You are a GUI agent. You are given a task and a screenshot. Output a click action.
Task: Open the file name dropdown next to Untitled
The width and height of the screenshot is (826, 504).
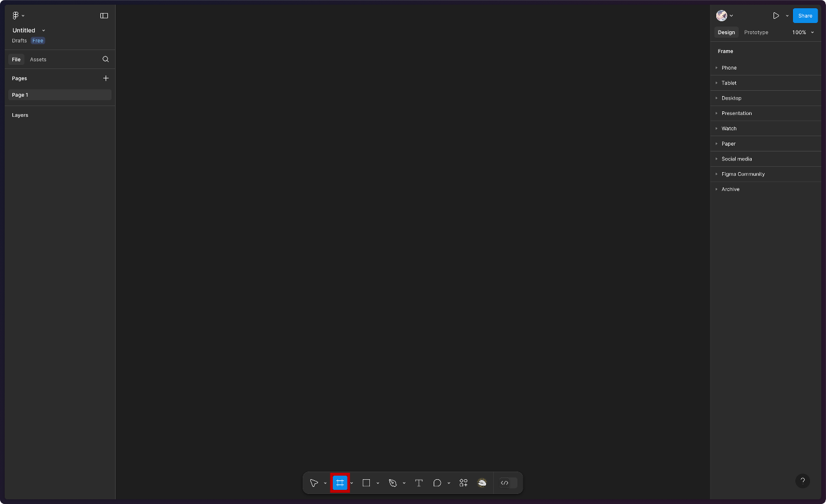pyautogui.click(x=44, y=31)
